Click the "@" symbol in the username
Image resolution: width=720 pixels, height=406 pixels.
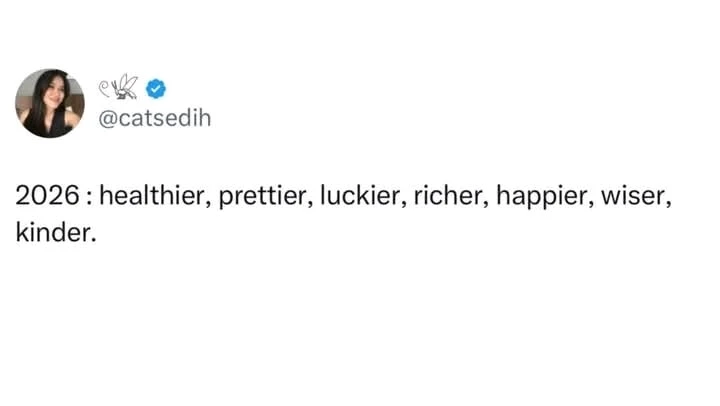pos(108,119)
